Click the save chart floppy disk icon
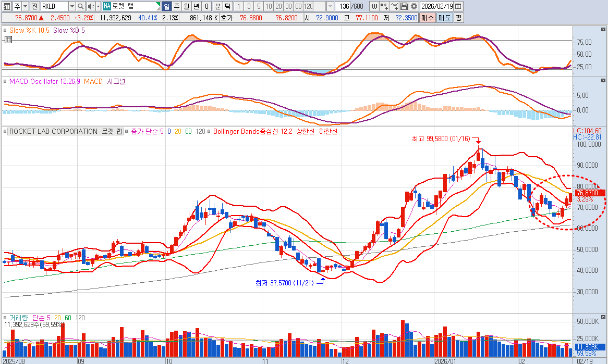The width and height of the screenshot is (608, 364). [x=404, y=6]
